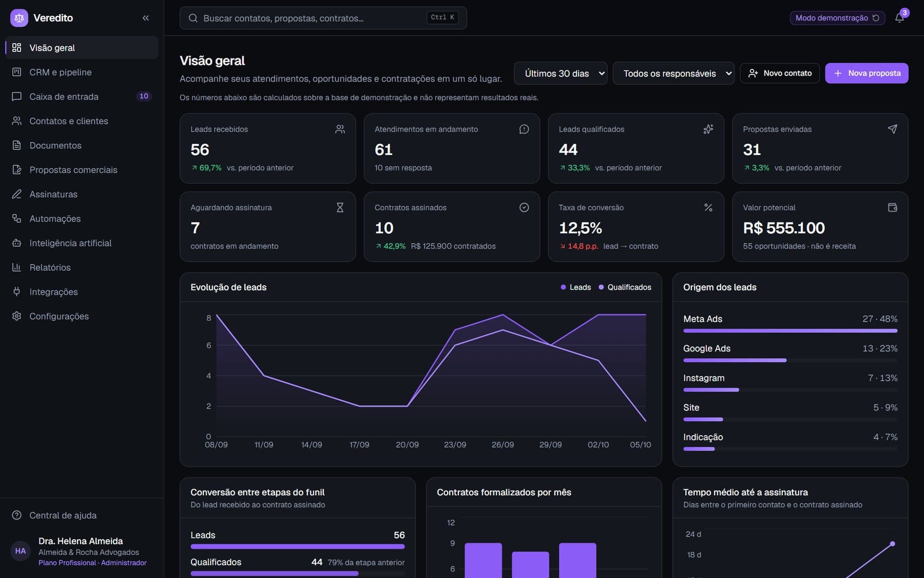Open Central de ajuda link
The width and height of the screenshot is (924, 578).
82,515
